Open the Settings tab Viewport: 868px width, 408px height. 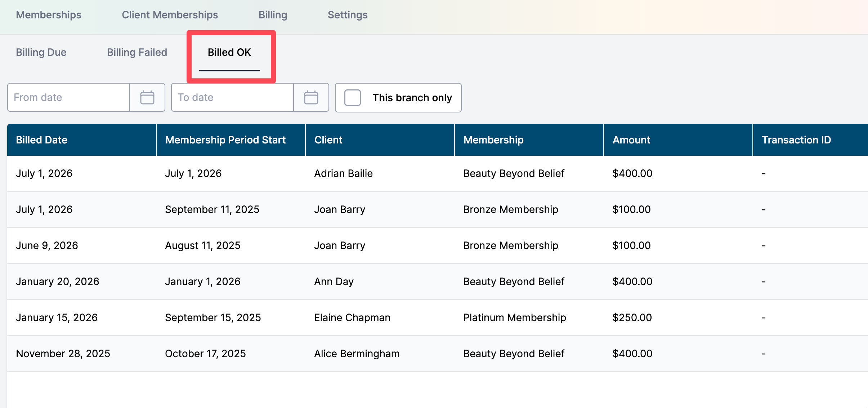tap(348, 15)
